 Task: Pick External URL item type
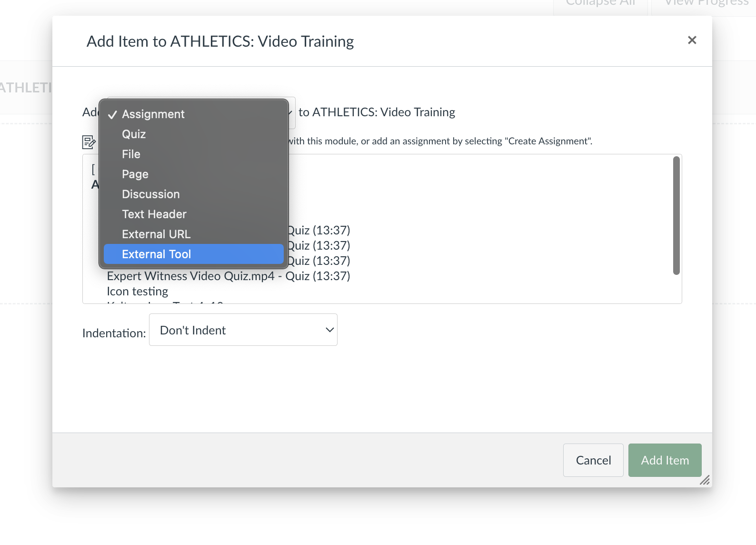pyautogui.click(x=156, y=234)
